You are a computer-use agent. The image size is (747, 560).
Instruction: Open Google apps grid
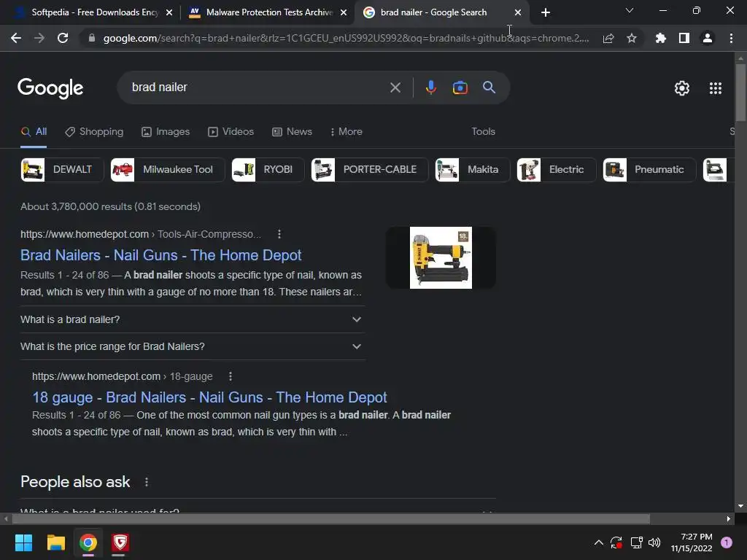716,88
